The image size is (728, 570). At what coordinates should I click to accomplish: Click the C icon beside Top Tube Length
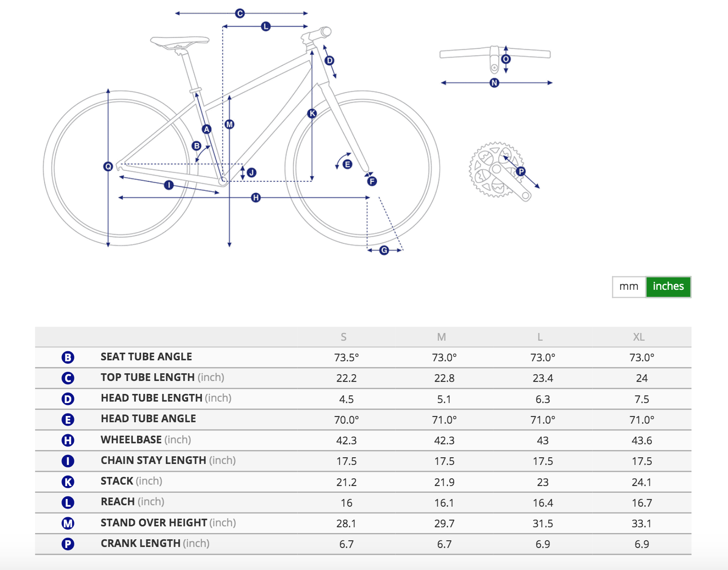(x=68, y=378)
